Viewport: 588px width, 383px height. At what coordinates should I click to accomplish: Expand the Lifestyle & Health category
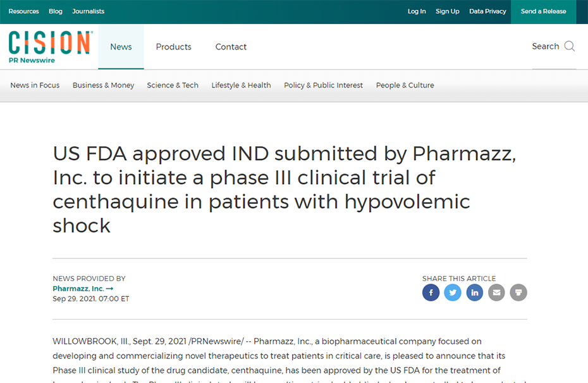241,85
